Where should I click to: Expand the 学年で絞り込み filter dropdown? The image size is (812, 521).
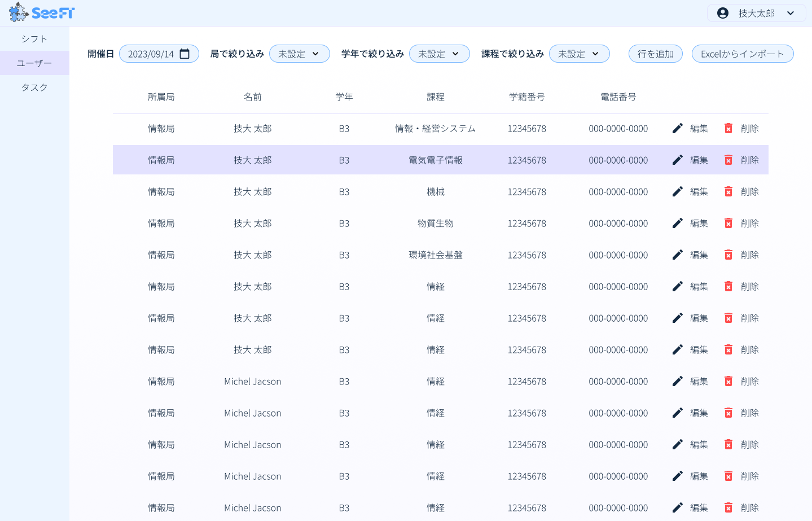coord(439,54)
